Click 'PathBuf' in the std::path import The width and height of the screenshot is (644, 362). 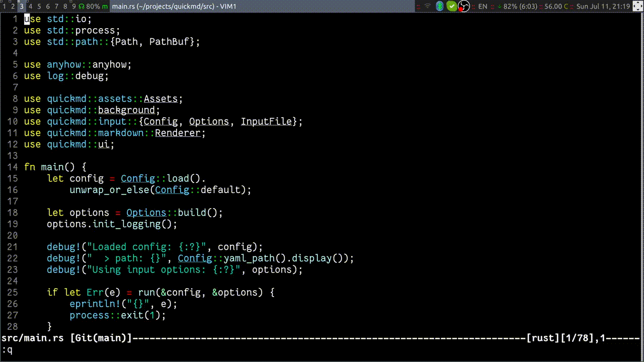pos(169,42)
